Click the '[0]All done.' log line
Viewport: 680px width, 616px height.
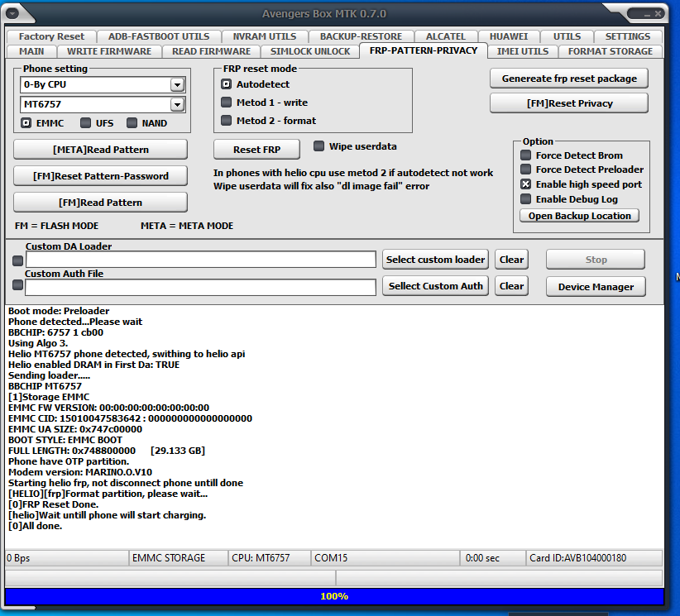35,526
